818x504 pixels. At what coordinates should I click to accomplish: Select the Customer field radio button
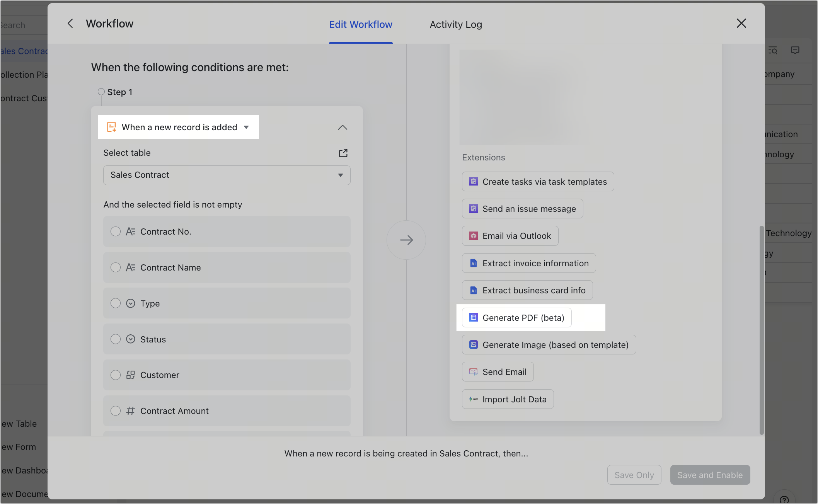tap(115, 375)
